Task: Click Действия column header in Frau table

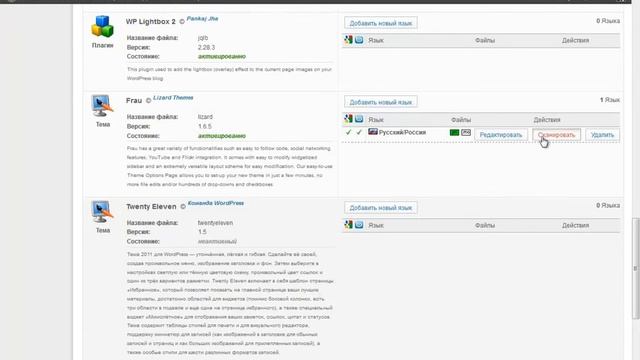Action: tap(547, 120)
